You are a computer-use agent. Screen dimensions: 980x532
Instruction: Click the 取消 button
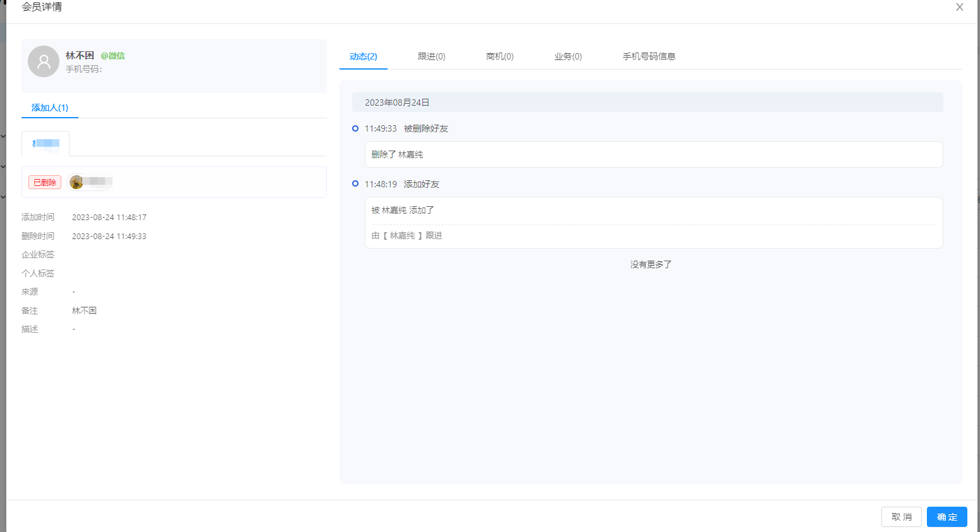point(902,517)
